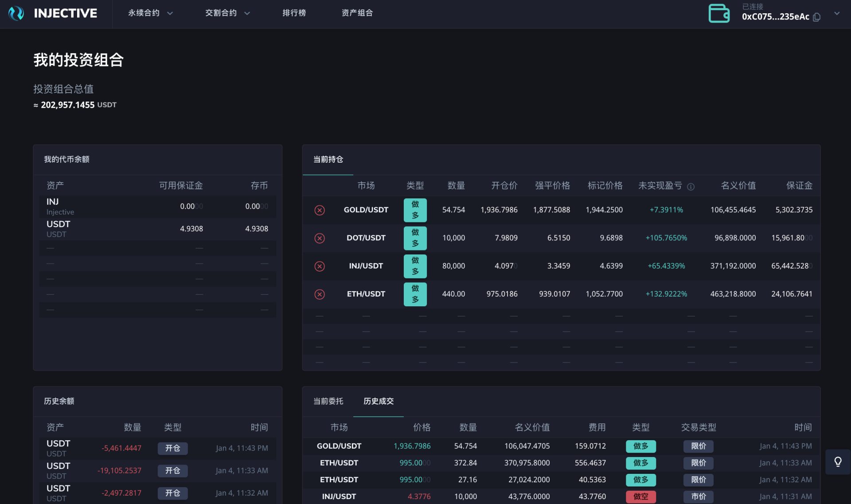Screen dimensions: 851x504
Task: Close the DOT/USDT position
Action: point(320,238)
